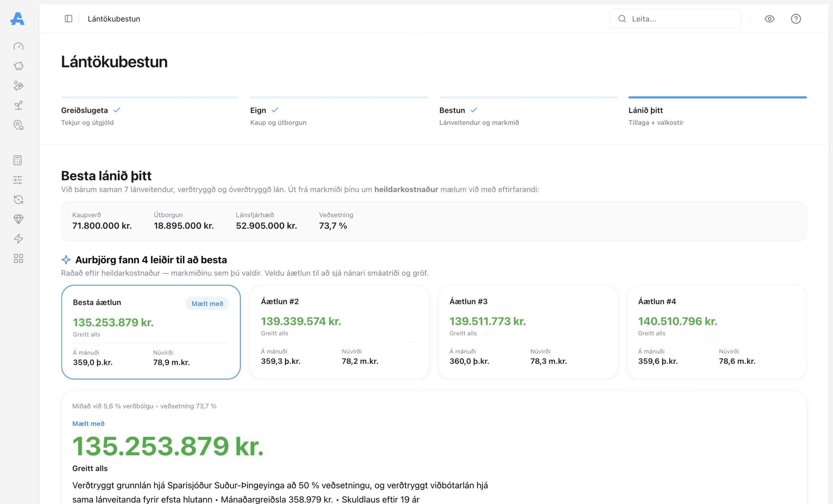833x504 pixels.
Task: Click the Aurbjörg logo icon
Action: click(17, 19)
